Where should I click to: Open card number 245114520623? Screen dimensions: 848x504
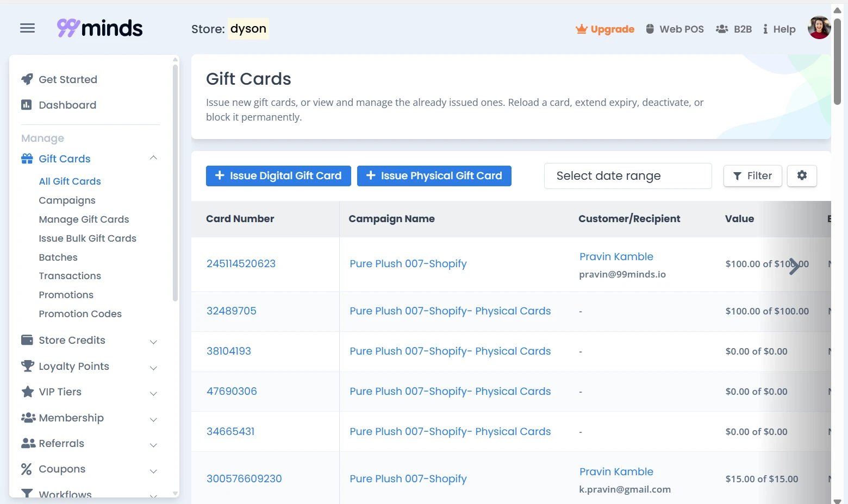(x=241, y=263)
